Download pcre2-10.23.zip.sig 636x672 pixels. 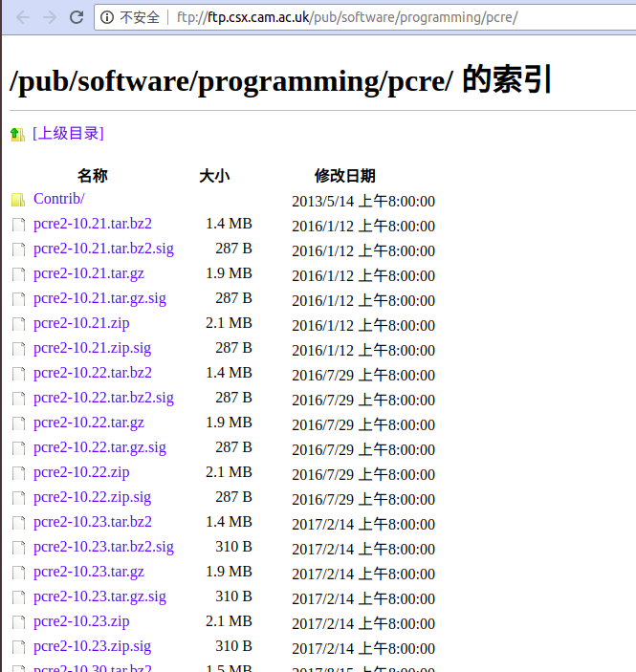pos(92,646)
